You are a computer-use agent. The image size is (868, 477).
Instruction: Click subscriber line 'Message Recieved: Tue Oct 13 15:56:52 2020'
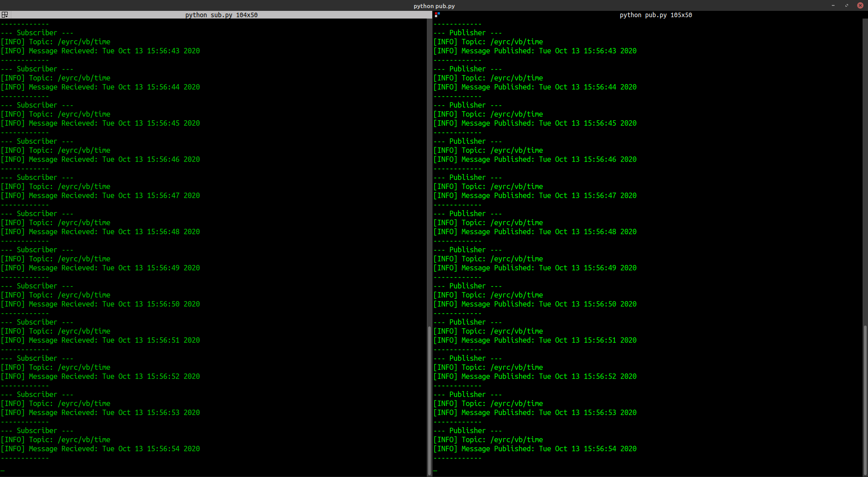[100, 377]
